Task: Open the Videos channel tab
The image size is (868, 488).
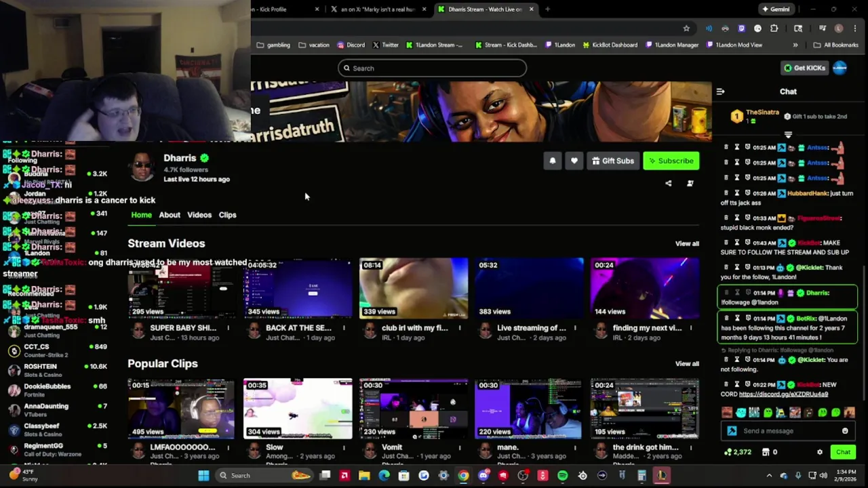Action: 199,215
